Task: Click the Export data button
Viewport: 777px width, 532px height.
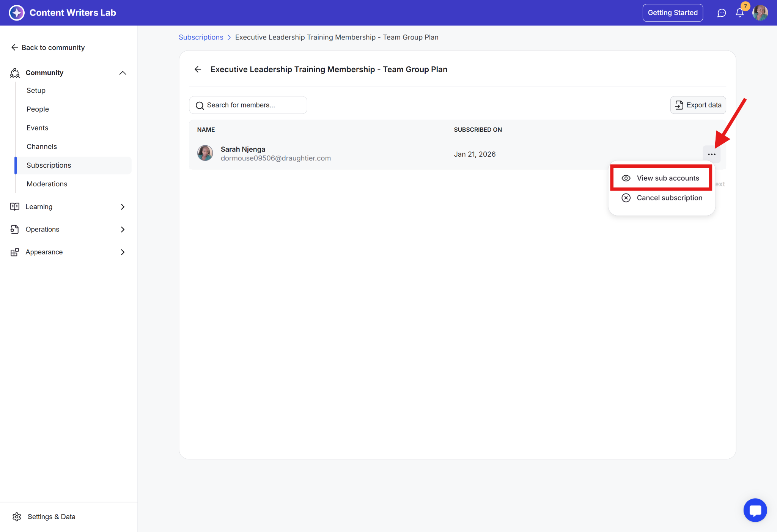Action: click(698, 105)
